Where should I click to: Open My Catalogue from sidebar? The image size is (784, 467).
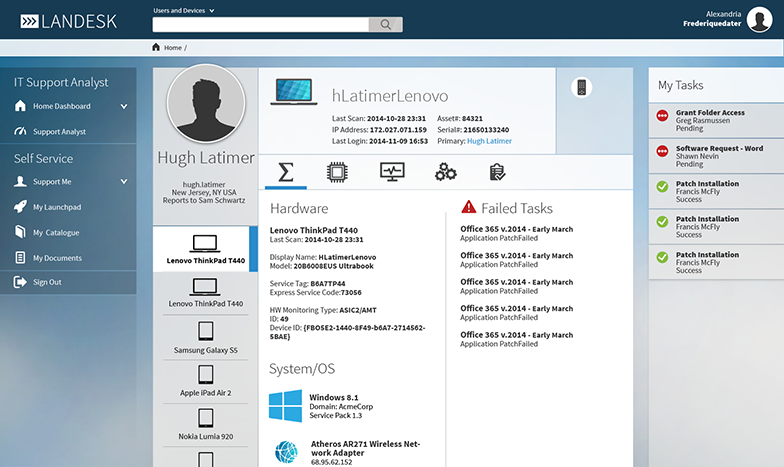pyautogui.click(x=56, y=232)
